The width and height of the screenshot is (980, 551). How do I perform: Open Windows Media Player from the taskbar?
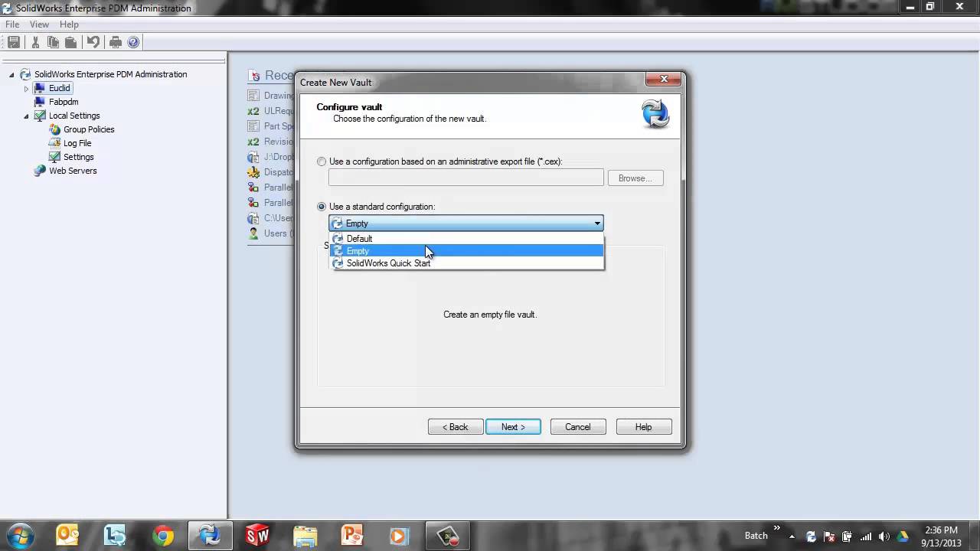pyautogui.click(x=399, y=536)
